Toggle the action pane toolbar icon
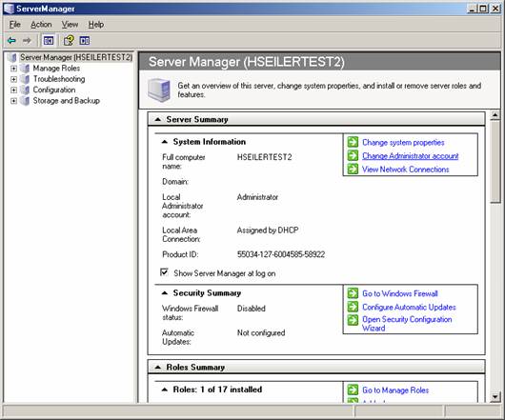The image size is (505, 420). [85, 41]
